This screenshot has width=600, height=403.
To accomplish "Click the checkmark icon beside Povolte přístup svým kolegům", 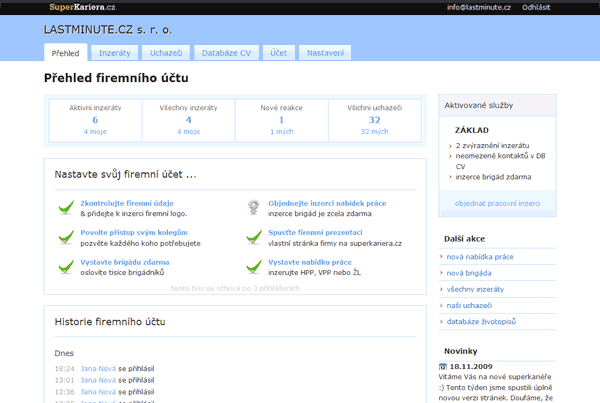I will point(66,237).
